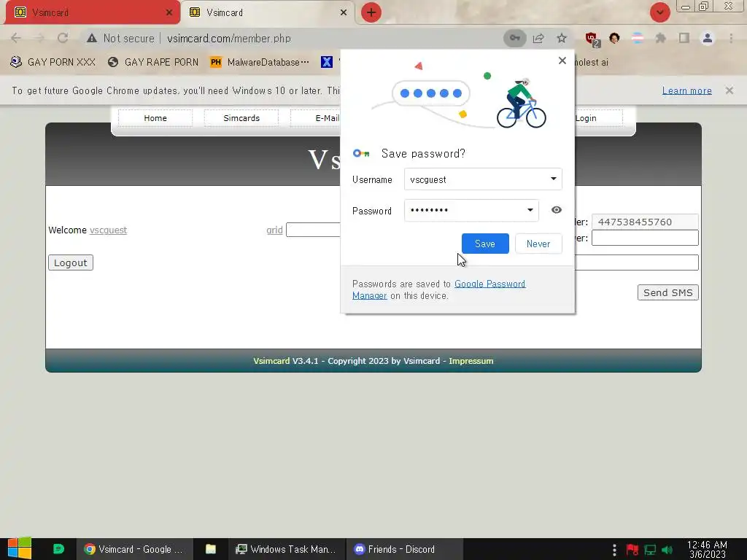Viewport: 747px width, 560px height.
Task: Open the Windows Start button
Action: coord(20,549)
